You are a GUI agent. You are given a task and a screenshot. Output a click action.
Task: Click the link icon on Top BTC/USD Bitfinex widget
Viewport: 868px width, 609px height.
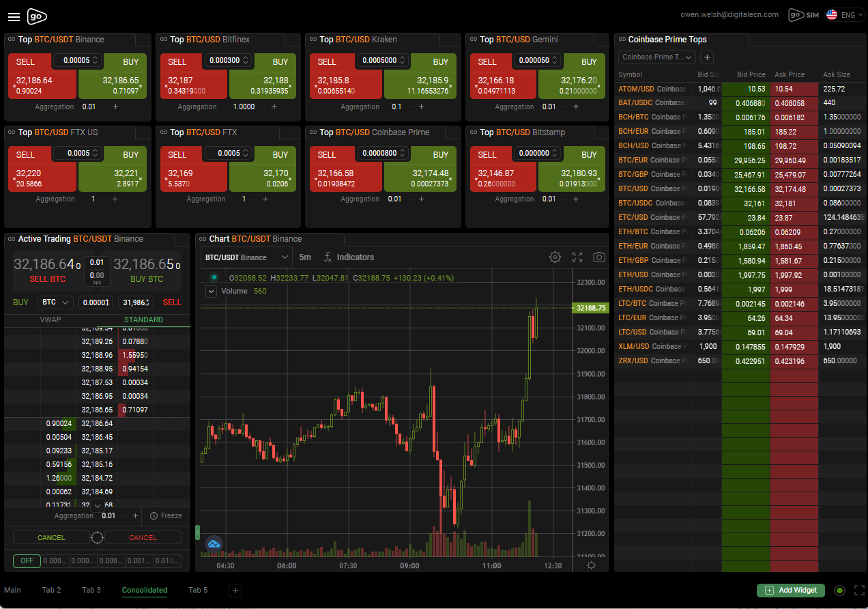[x=163, y=40]
